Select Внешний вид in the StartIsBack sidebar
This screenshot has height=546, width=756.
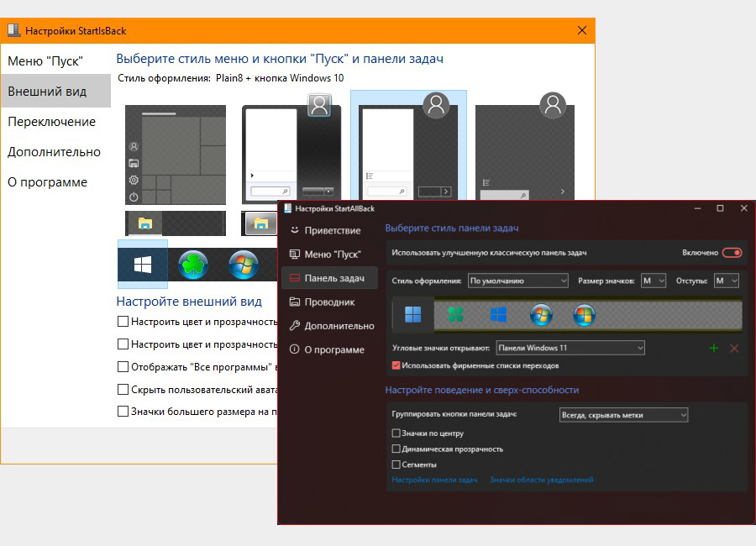point(55,92)
